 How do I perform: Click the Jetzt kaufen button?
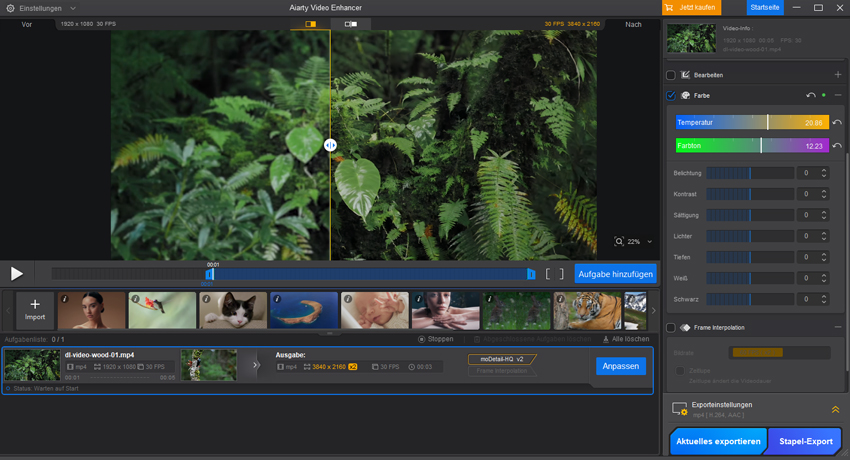691,8
